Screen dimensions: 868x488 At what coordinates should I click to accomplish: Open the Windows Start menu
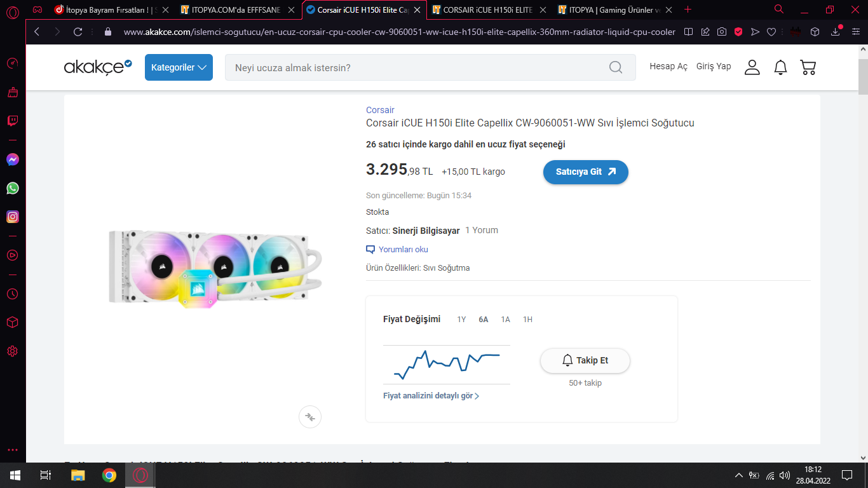[15, 475]
